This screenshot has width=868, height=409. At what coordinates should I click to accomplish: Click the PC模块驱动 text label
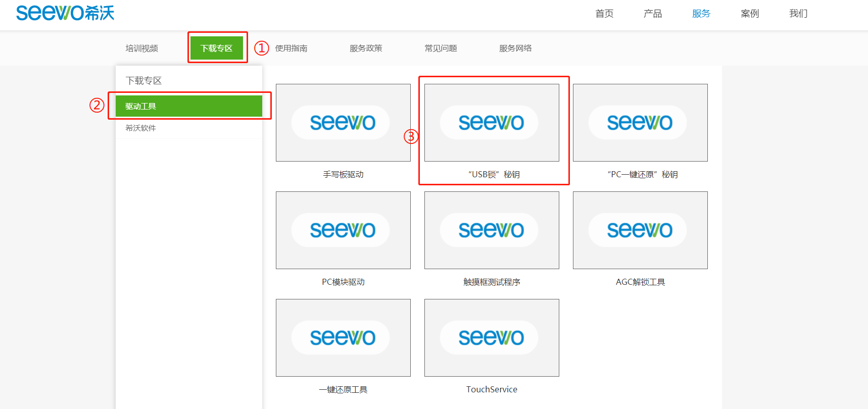(x=343, y=282)
